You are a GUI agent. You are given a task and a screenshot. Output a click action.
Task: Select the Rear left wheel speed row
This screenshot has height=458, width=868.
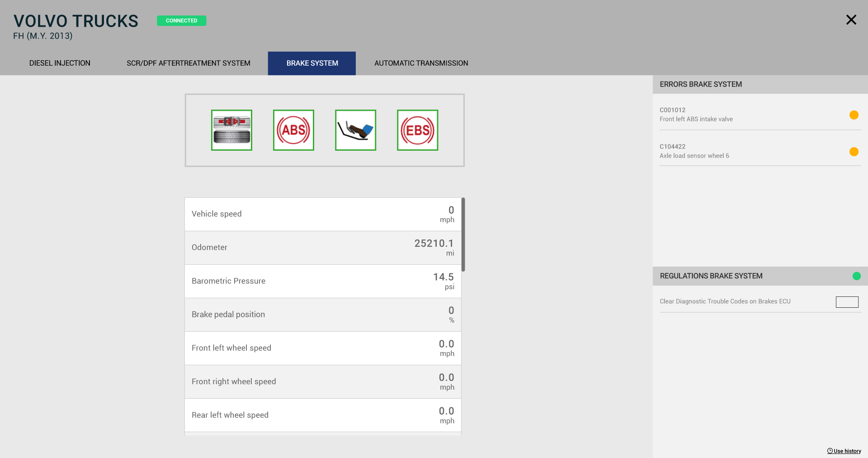[x=323, y=415]
